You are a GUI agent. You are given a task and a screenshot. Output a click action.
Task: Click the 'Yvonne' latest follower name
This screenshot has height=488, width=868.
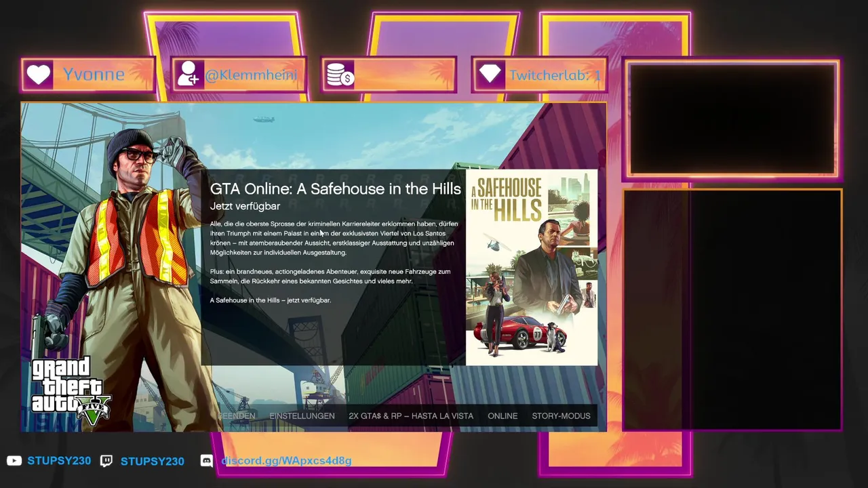point(94,75)
